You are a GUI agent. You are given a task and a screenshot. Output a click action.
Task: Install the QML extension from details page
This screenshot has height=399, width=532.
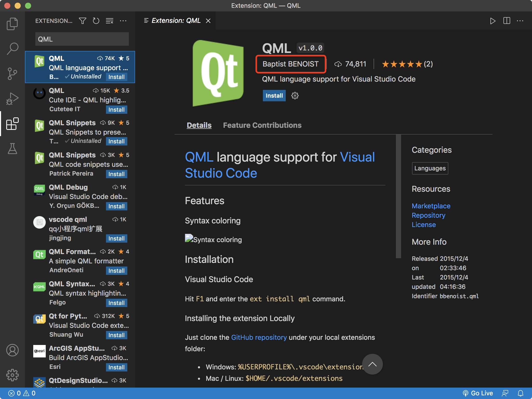274,96
